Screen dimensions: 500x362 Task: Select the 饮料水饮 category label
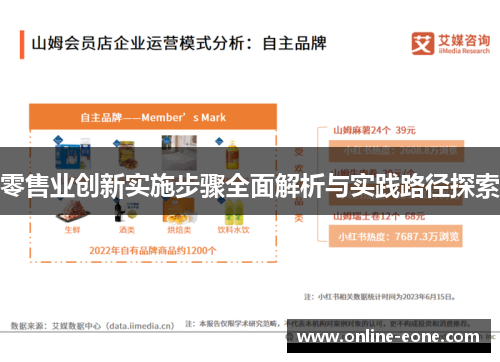point(233,230)
